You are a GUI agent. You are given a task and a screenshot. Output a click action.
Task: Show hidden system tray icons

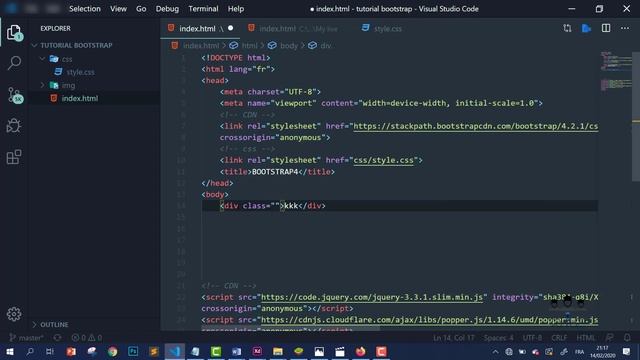click(495, 351)
